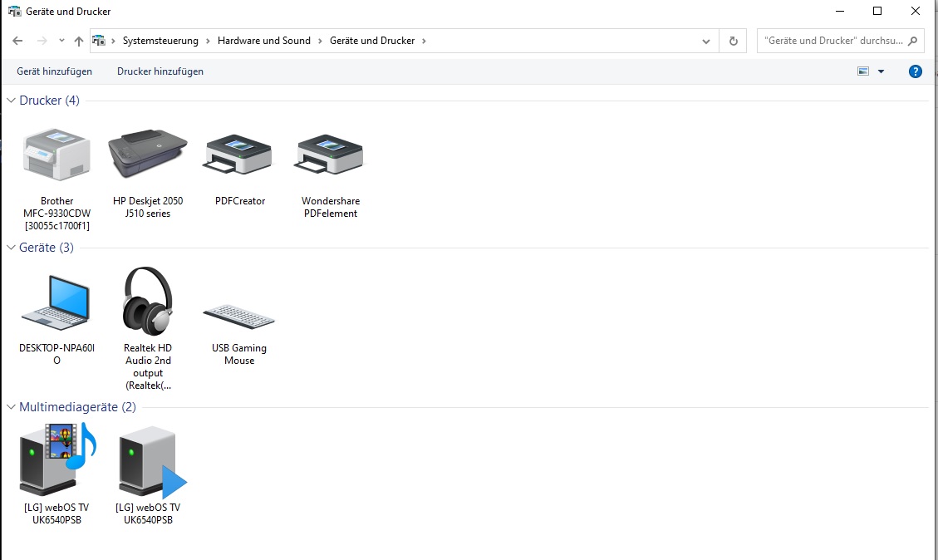Select the USB Gaming Mouse keyboard icon

(x=238, y=317)
